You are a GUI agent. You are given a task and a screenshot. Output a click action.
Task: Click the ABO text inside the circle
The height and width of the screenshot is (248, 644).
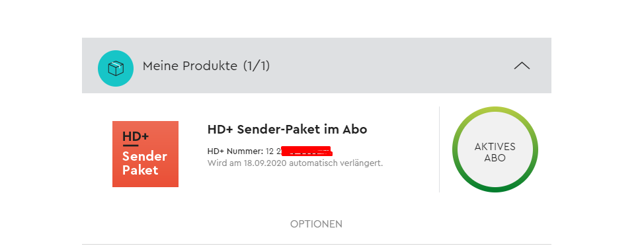click(495, 158)
